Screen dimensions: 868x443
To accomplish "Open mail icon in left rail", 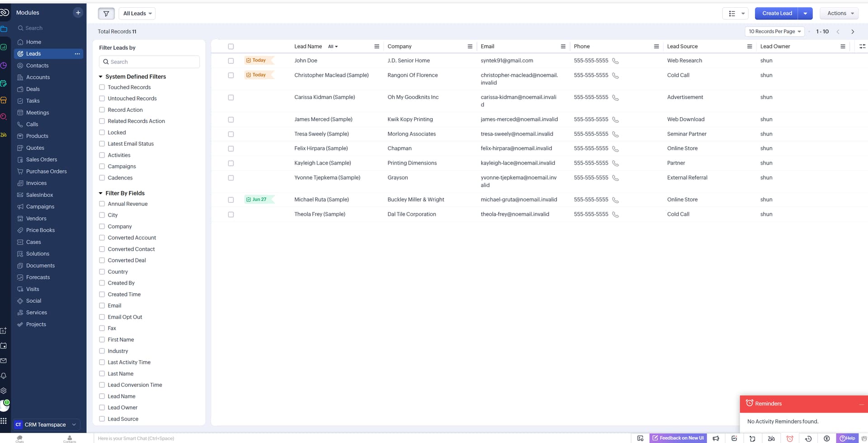I will point(4,361).
